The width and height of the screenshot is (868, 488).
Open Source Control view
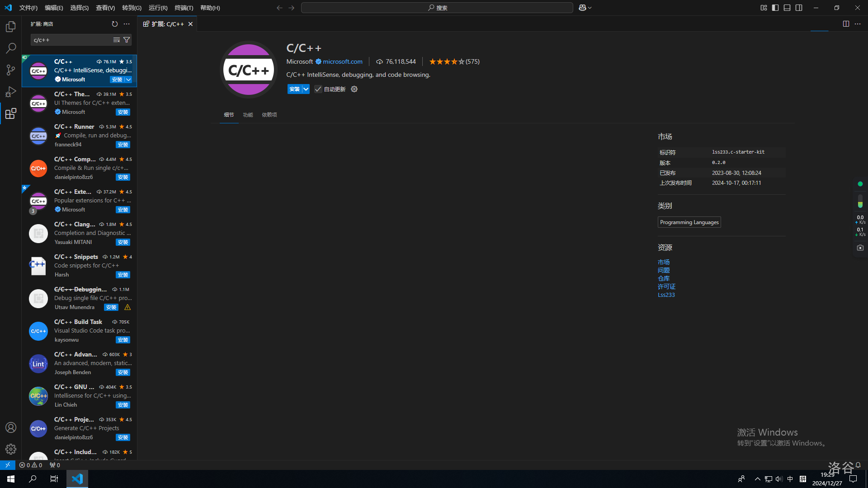pos(11,70)
